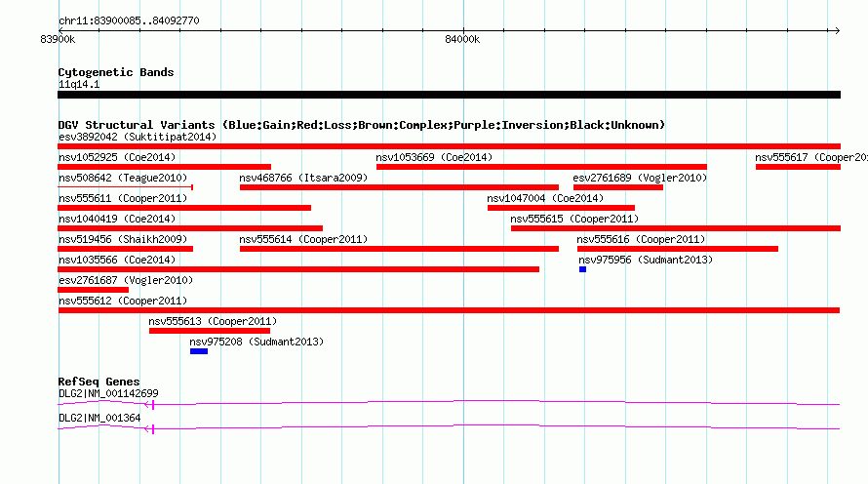This screenshot has width=868, height=484.
Task: Select the nsv555614 (Cooper2011) variant label
Action: pyautogui.click(x=303, y=239)
